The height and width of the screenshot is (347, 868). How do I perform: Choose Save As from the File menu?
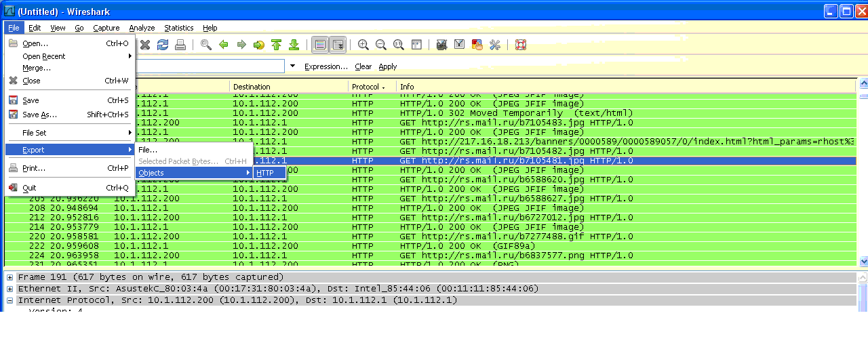click(x=39, y=115)
